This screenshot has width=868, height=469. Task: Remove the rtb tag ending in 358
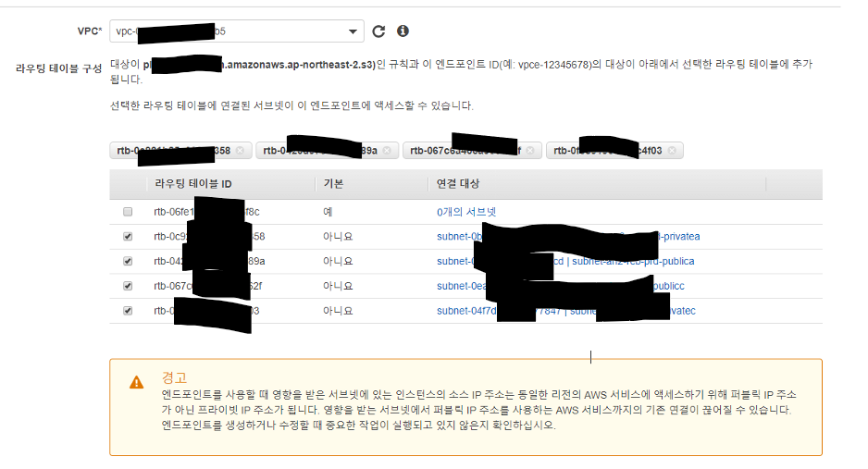tap(240, 151)
